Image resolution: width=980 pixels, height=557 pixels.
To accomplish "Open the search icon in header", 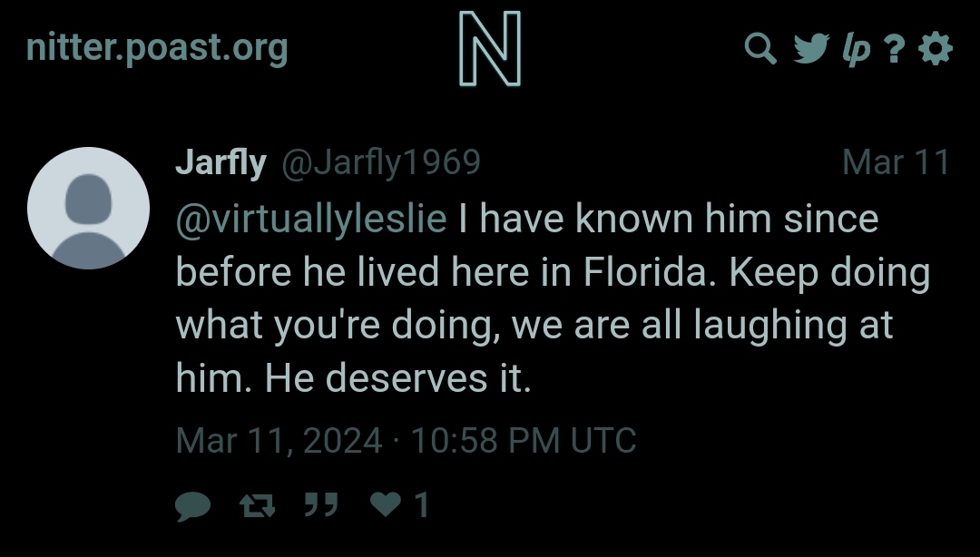I will [x=760, y=48].
